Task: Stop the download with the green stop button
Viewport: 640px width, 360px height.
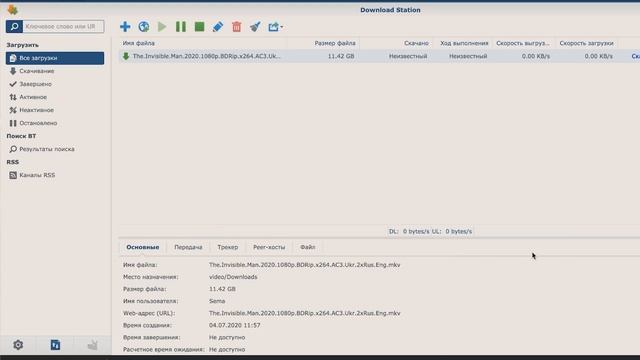Action: click(x=200, y=27)
